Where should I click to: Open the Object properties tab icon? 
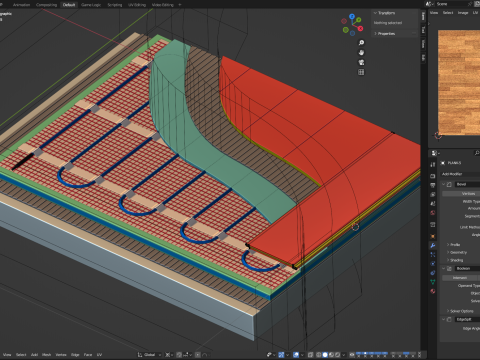pyautogui.click(x=433, y=236)
